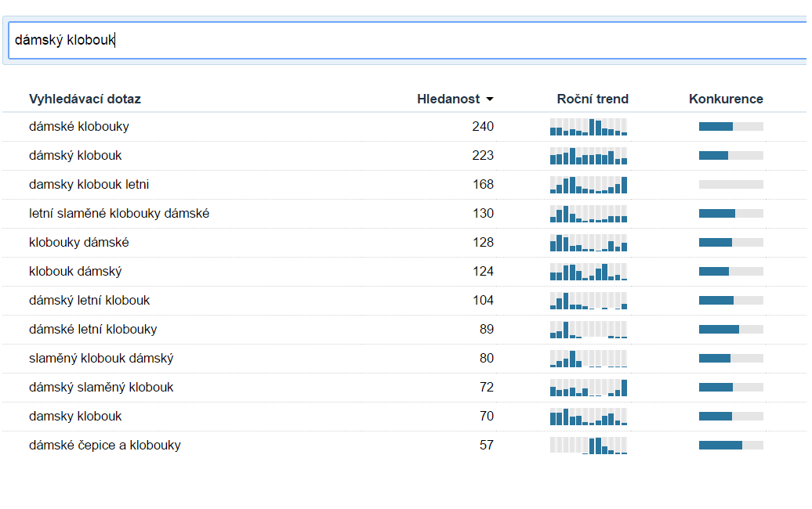Image resolution: width=812 pixels, height=509 pixels.
Task: Select the "dámské klobouky" query
Action: 79,126
